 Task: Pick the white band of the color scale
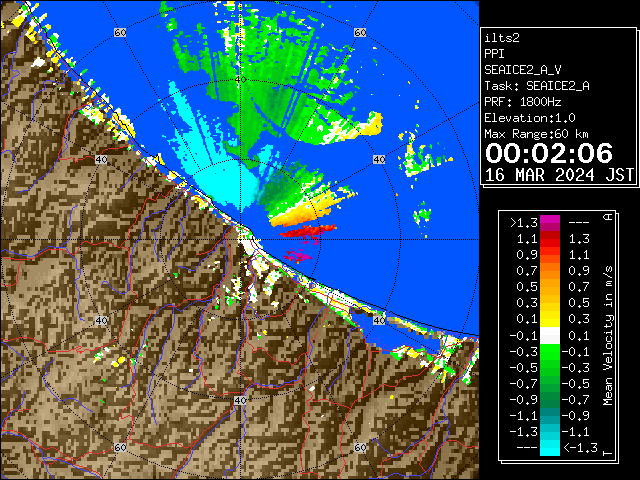[x=550, y=336]
